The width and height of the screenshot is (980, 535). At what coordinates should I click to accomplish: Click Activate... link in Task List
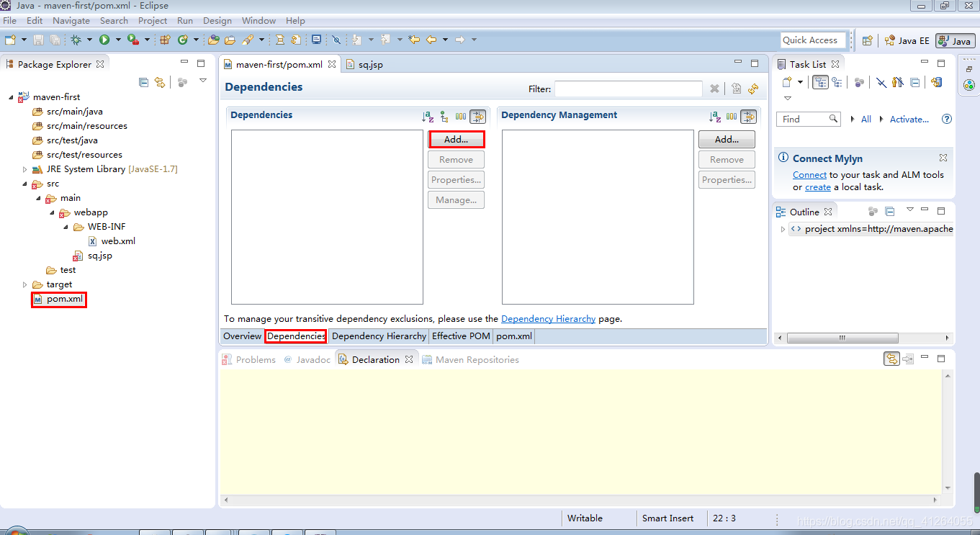(x=909, y=120)
